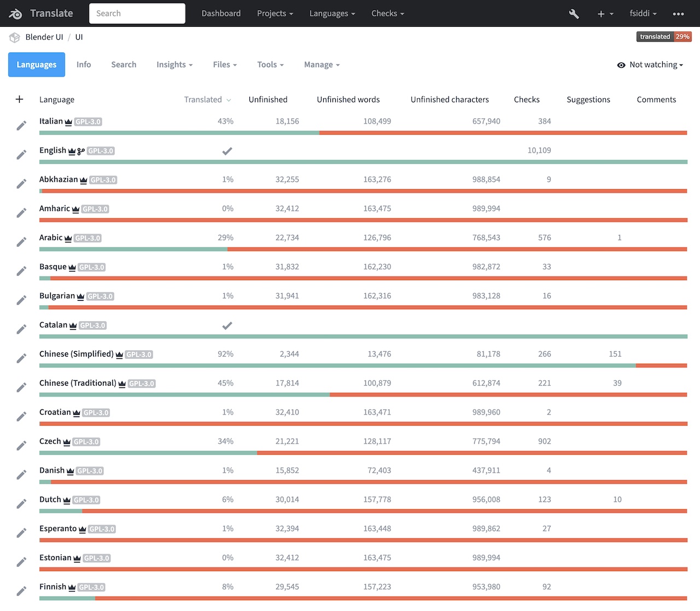Click the pencil edit icon for Finnish
This screenshot has height=611, width=700.
click(x=21, y=591)
